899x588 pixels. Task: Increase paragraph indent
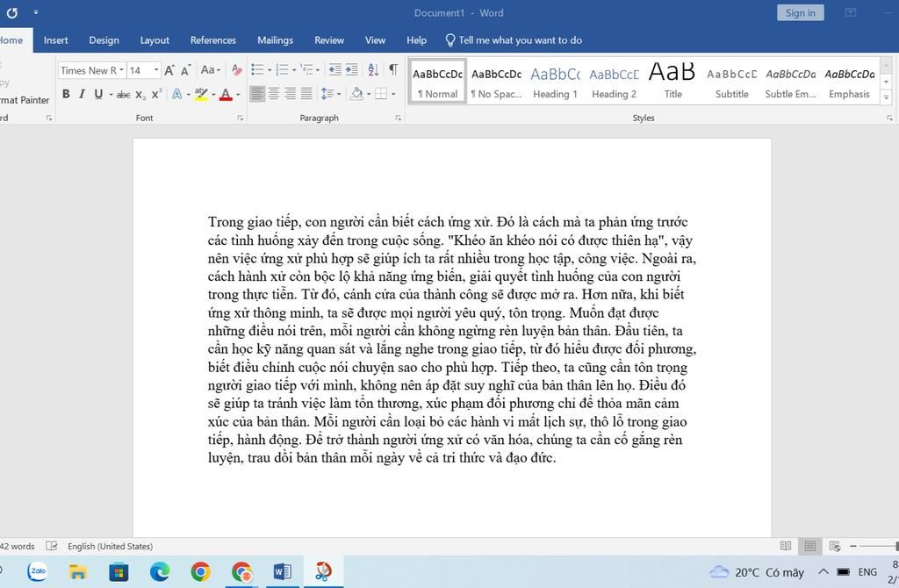[351, 70]
